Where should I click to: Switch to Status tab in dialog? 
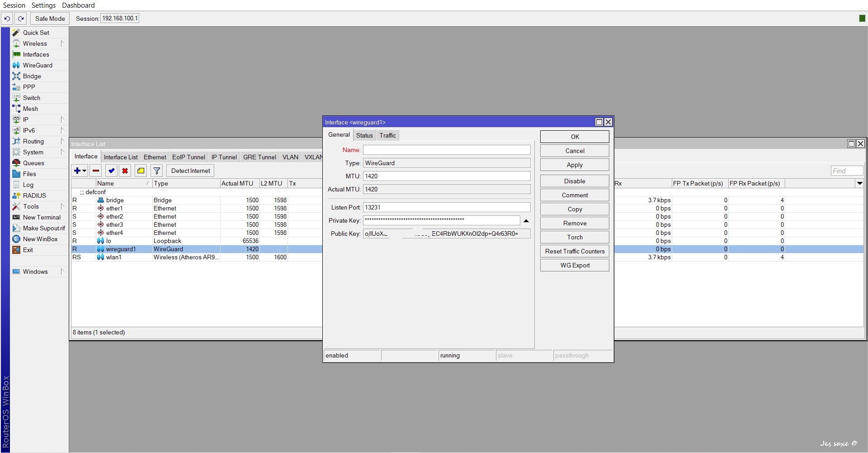pyautogui.click(x=364, y=135)
